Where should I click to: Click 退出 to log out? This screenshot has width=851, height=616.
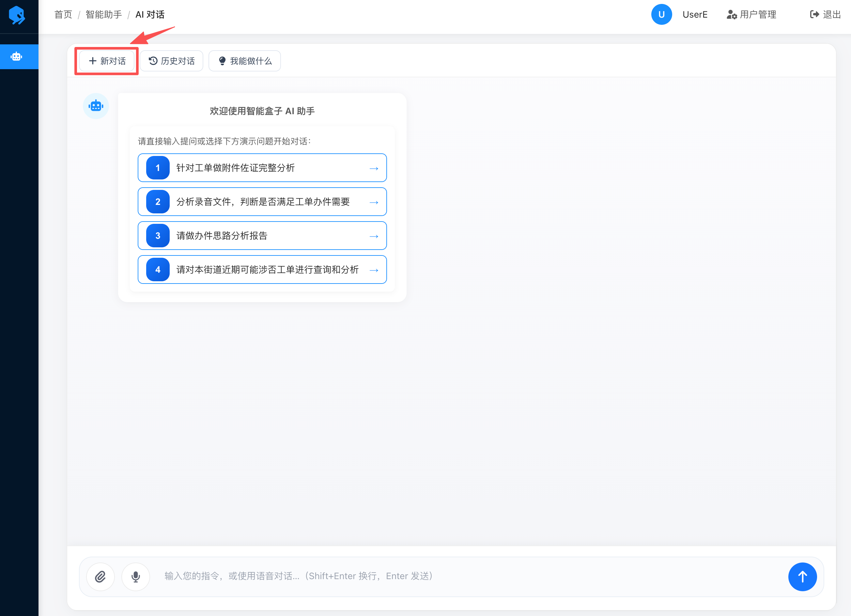coord(825,15)
